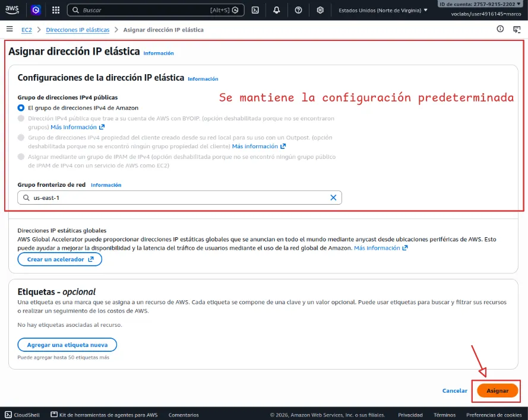Open Más información link about Global Accelerator

click(381, 248)
